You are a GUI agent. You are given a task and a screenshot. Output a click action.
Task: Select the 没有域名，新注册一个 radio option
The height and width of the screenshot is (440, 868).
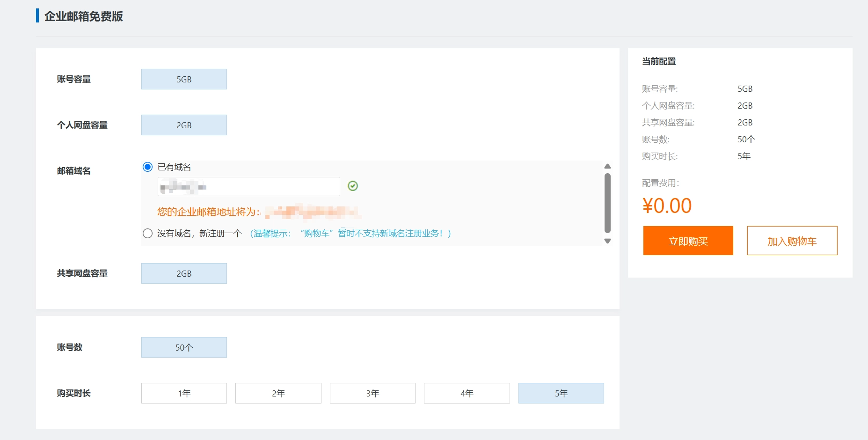tap(148, 234)
